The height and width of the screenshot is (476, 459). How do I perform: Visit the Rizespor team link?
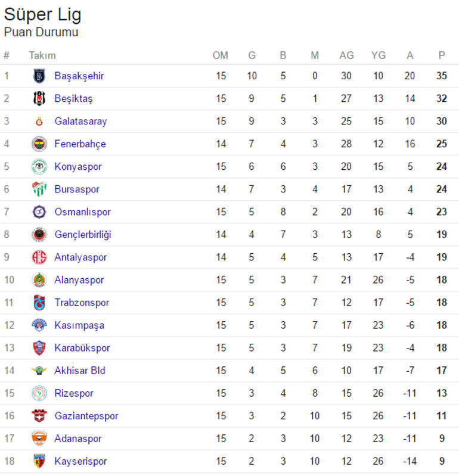point(73,393)
